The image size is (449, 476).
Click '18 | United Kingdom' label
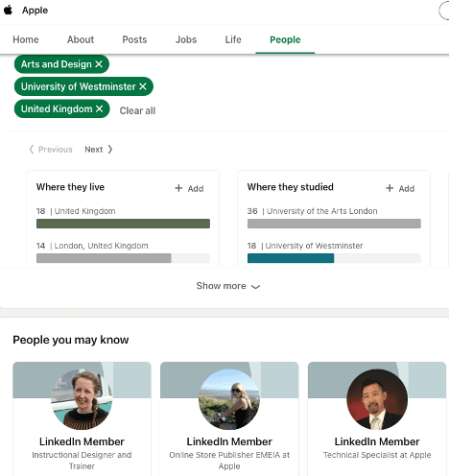click(x=76, y=211)
